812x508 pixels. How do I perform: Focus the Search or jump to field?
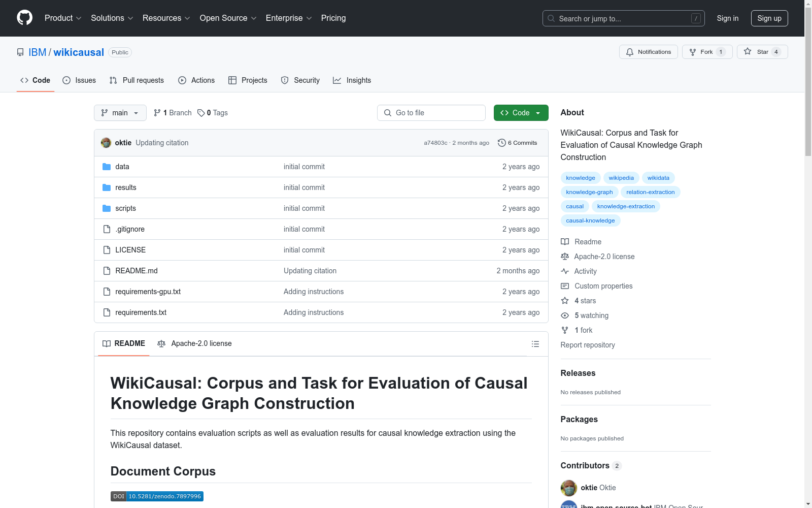click(x=624, y=18)
